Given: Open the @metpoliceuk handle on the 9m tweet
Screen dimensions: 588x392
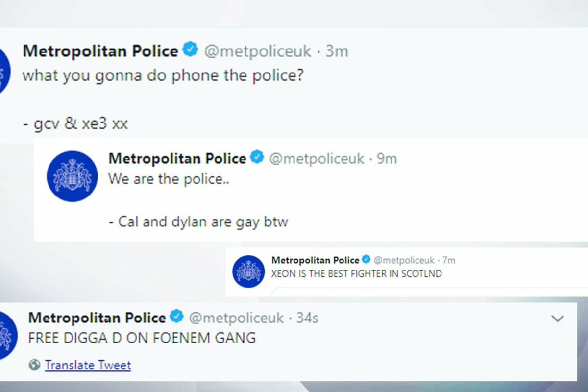Looking at the screenshot, I should point(317,159).
